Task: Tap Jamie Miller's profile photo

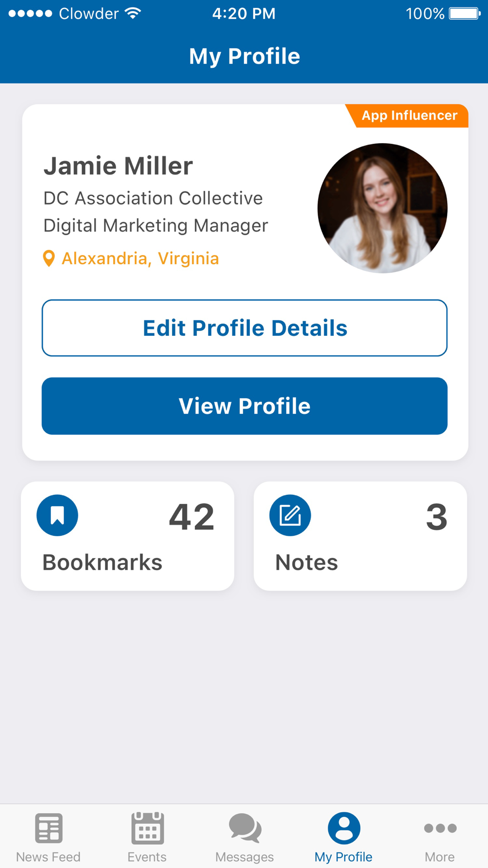Action: pyautogui.click(x=383, y=208)
